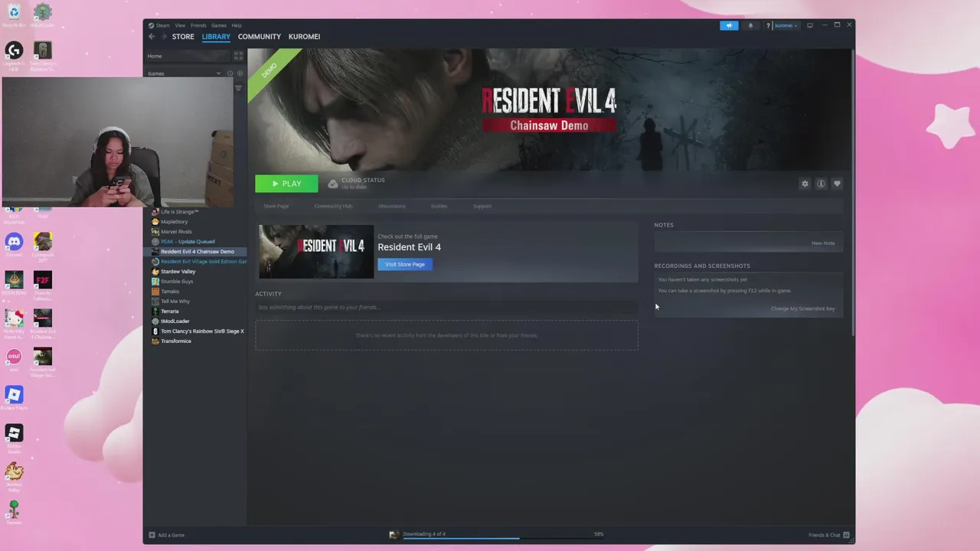Open game settings gear icon
The image size is (980, 551).
[805, 184]
